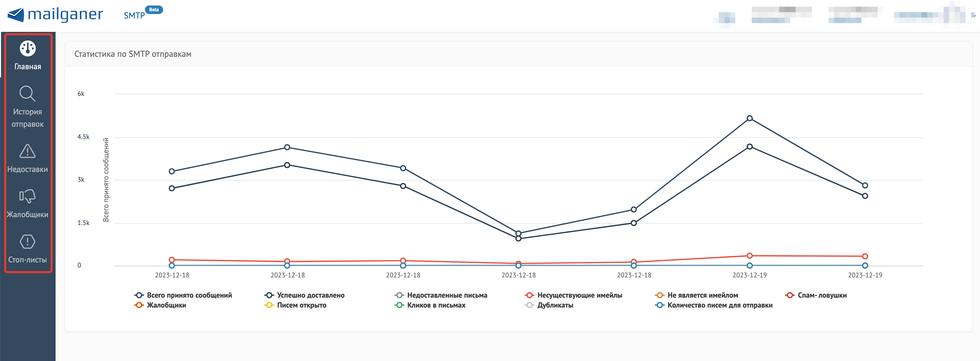The image size is (980, 361).
Task: Click the lowest dark point above the fourth 2023-12-18 label
Action: 518,238
